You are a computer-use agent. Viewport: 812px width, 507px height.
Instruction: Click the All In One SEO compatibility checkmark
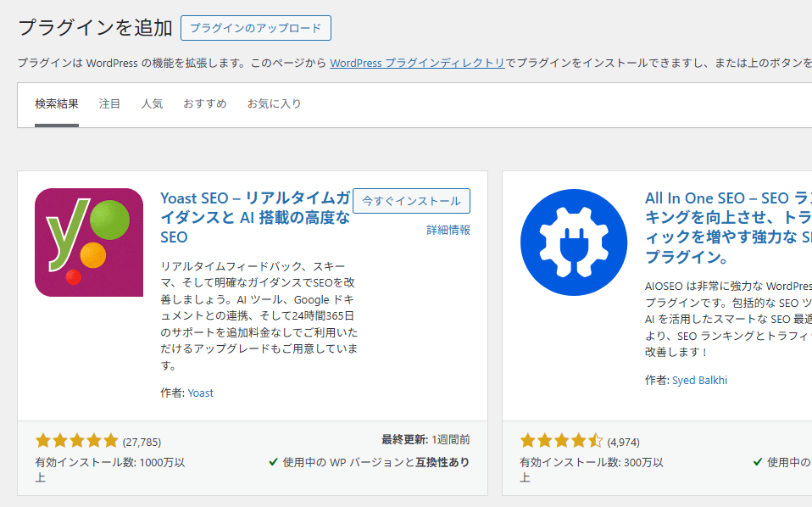tap(758, 462)
